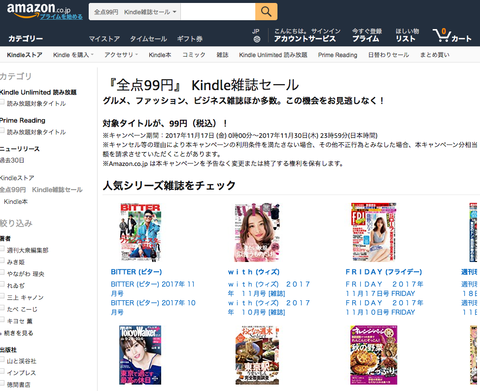Click 過去30日 new release filter

tap(12, 160)
